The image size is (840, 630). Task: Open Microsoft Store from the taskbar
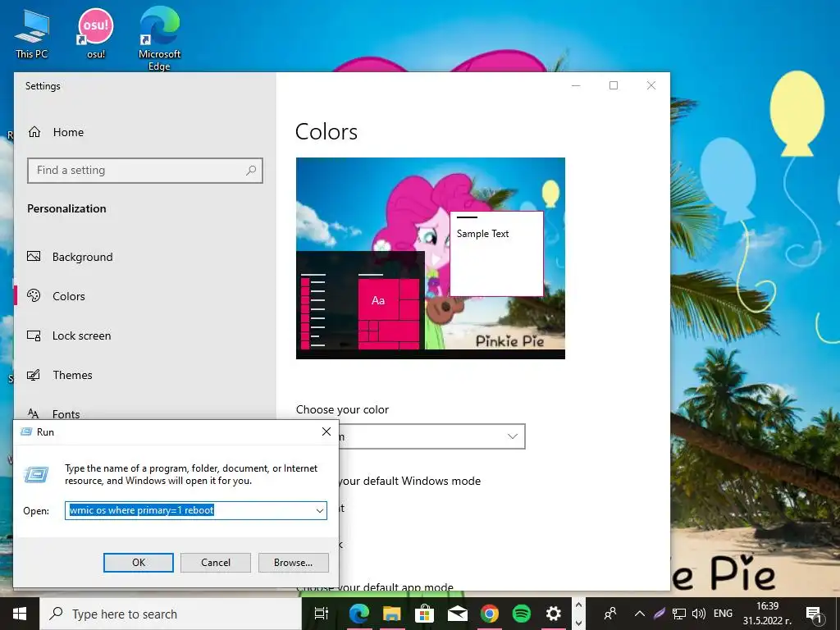coord(424,614)
